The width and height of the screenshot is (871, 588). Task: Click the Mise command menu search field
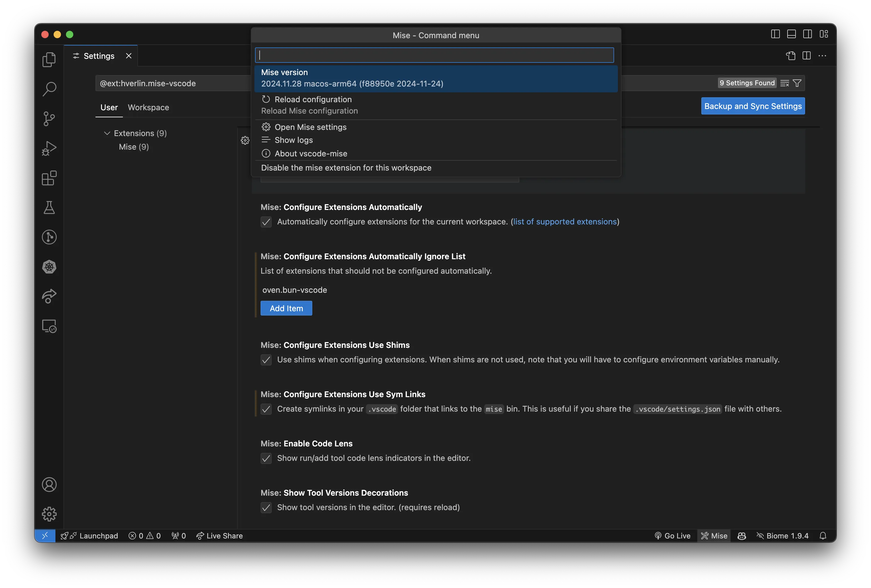[434, 55]
